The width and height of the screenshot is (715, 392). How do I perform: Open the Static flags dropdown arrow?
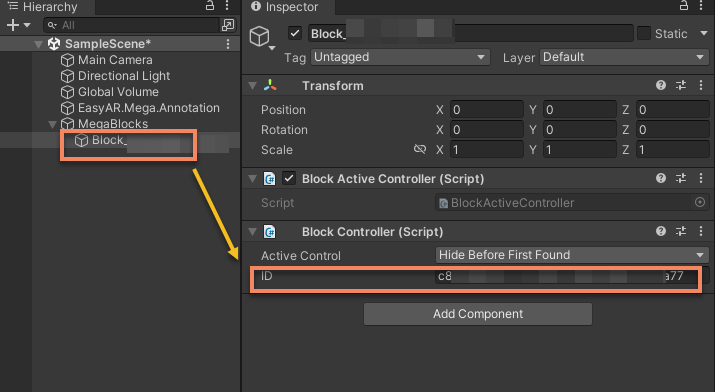pyautogui.click(x=704, y=33)
